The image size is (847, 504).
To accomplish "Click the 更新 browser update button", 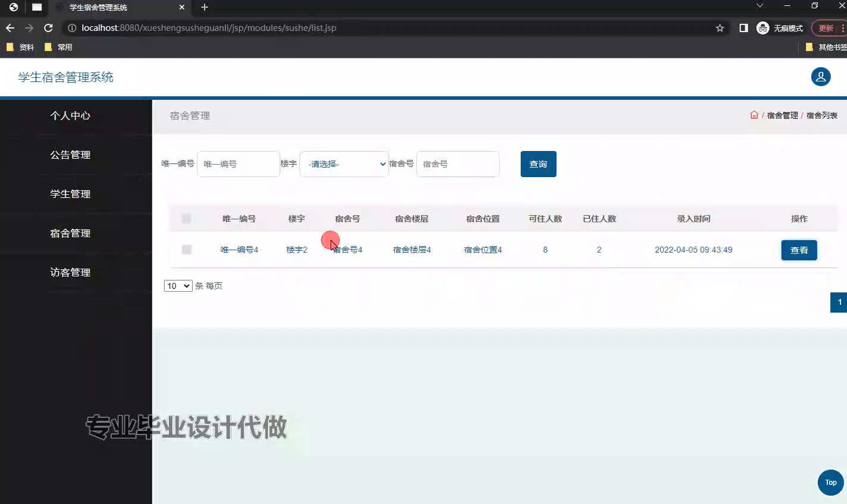I will 826,28.
